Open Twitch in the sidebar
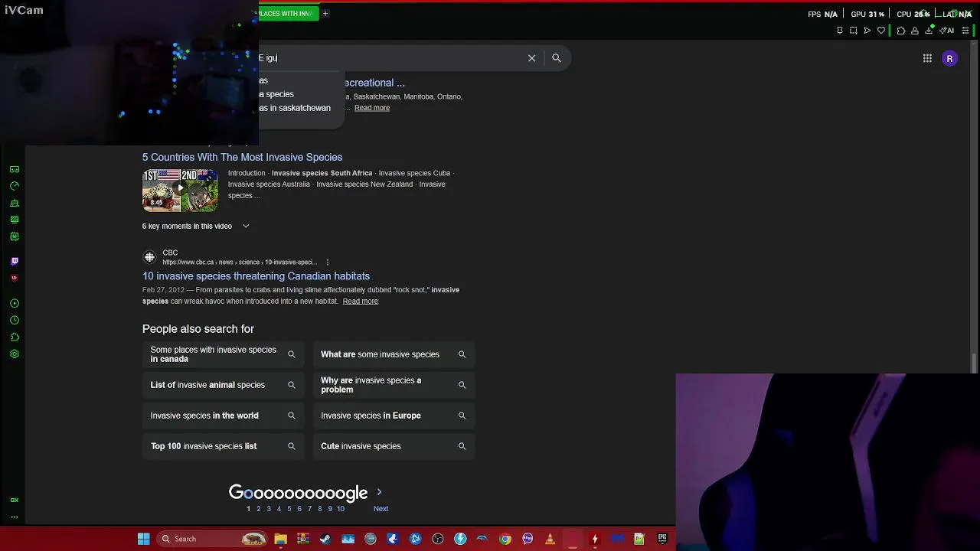This screenshot has width=980, height=551. [15, 261]
